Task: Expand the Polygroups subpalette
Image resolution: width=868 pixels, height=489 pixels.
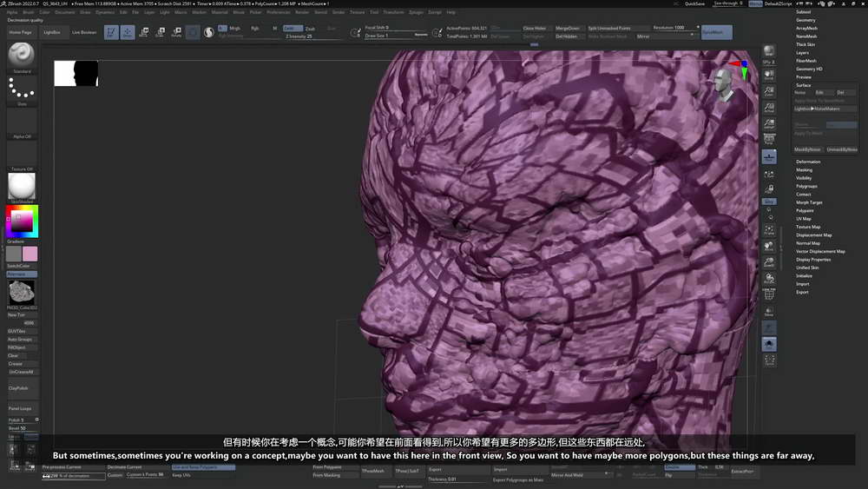Action: pos(806,186)
